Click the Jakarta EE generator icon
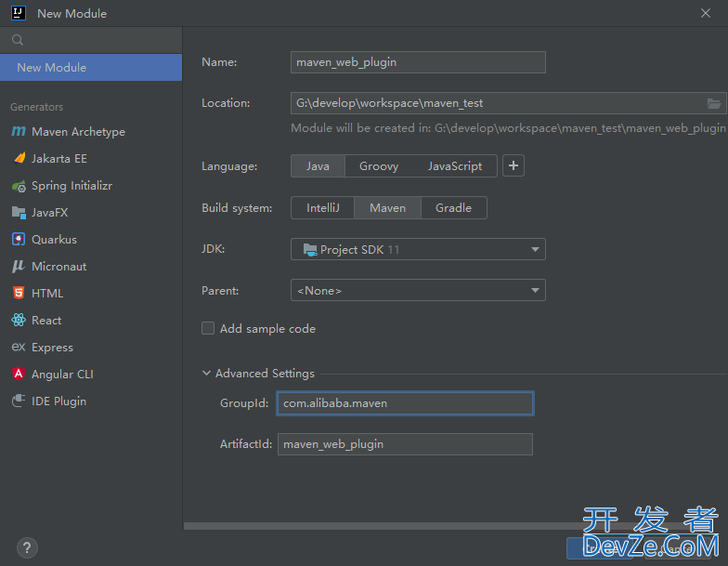The height and width of the screenshot is (566, 728). (19, 158)
